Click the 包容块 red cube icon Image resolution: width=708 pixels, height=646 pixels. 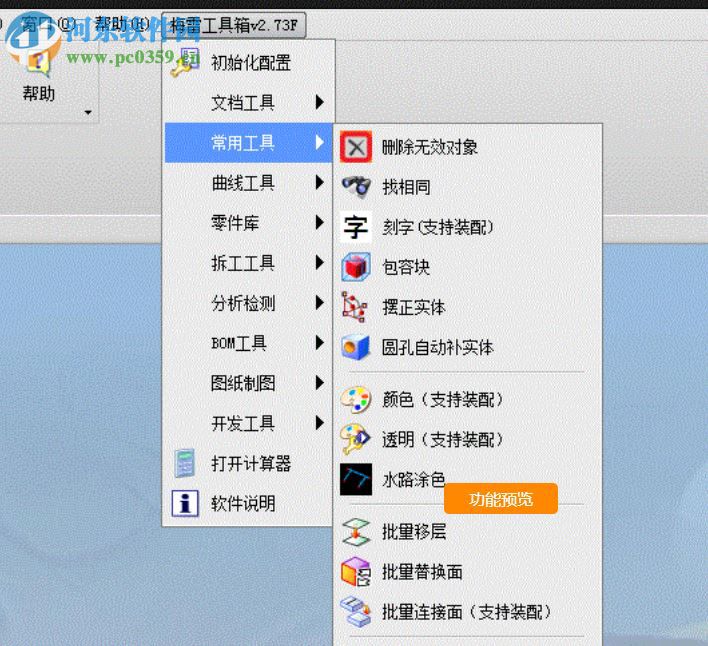356,267
